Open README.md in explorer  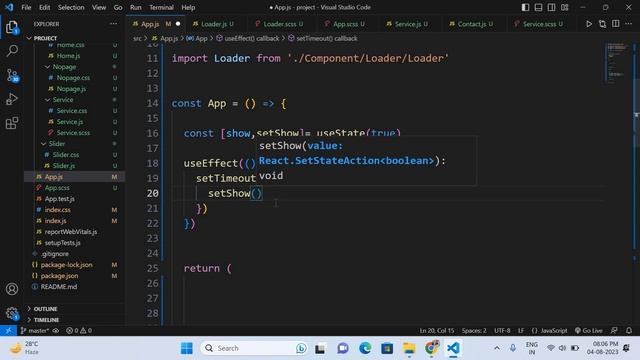click(59, 287)
